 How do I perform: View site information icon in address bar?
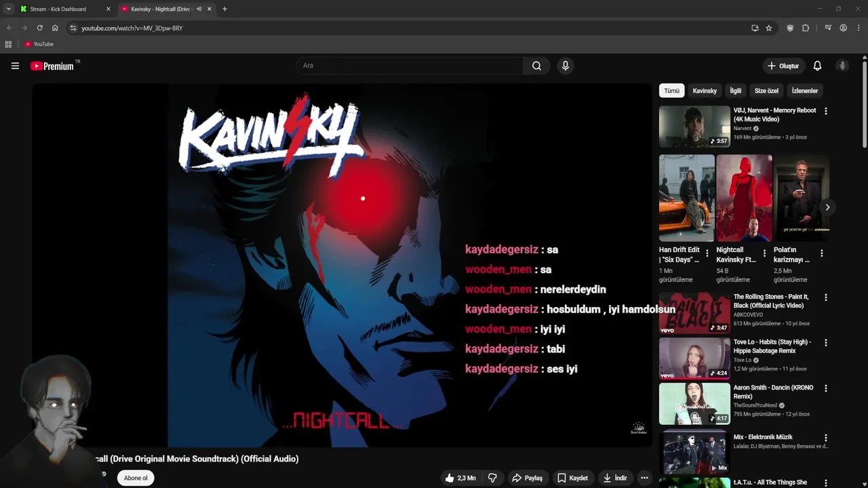pos(73,28)
